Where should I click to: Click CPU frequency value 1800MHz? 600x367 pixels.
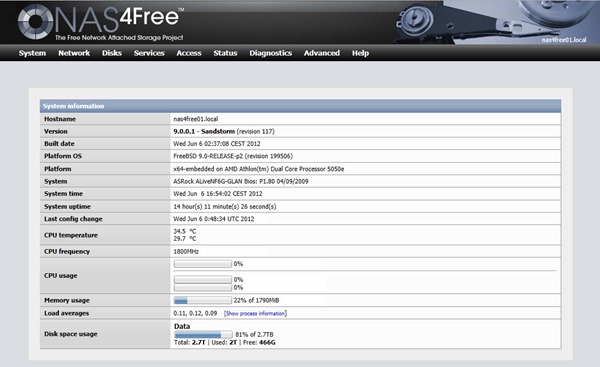click(186, 251)
